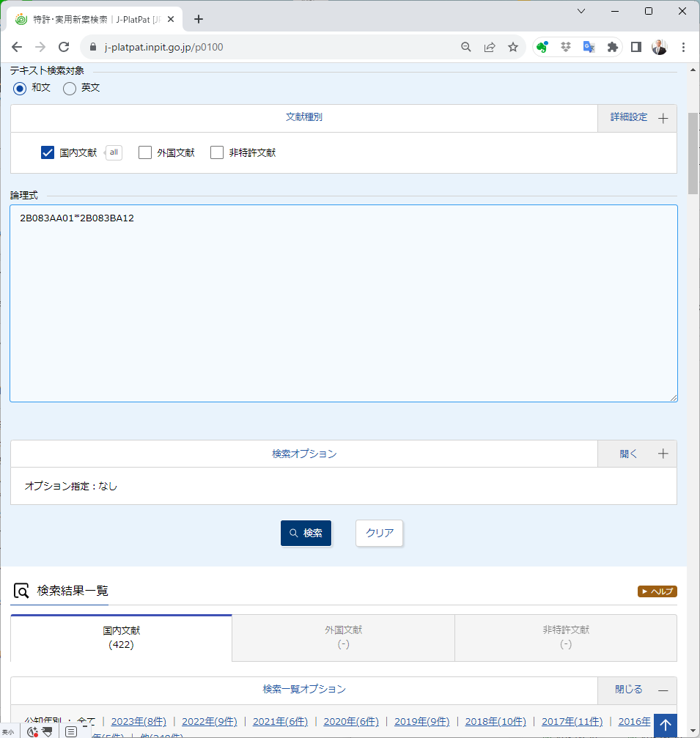Switch to the 非特許文献 results tab
The width and height of the screenshot is (700, 738).
pos(565,637)
